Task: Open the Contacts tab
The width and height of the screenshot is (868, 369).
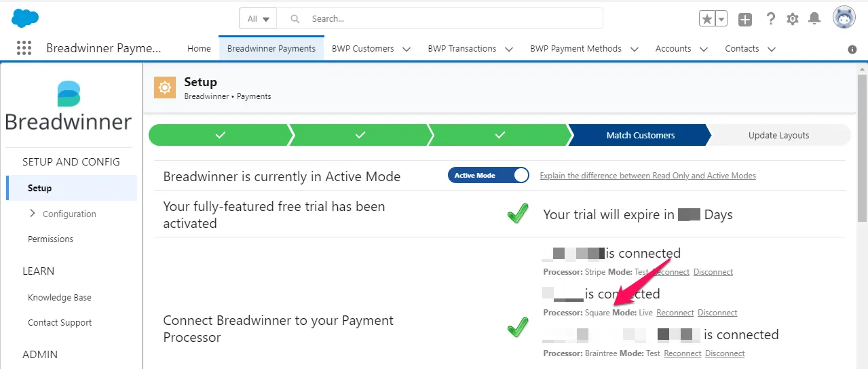Action: point(742,49)
